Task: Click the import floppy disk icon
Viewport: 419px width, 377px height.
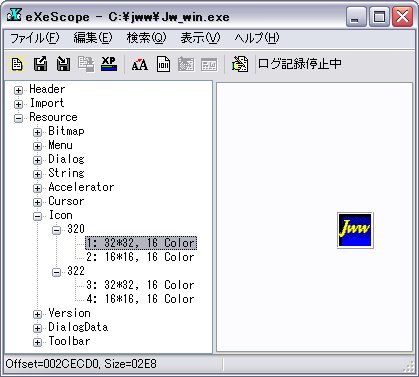Action: (x=63, y=64)
